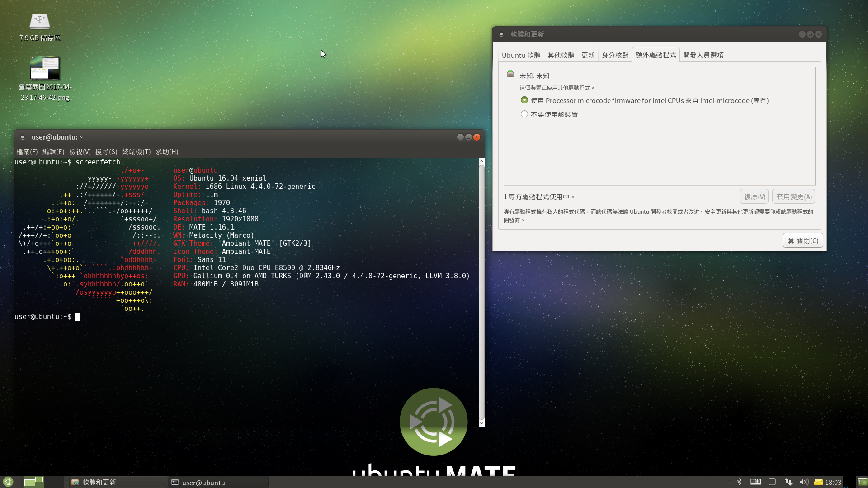Click the terminal window menu dot icon
The image size is (868, 488).
pos(22,137)
